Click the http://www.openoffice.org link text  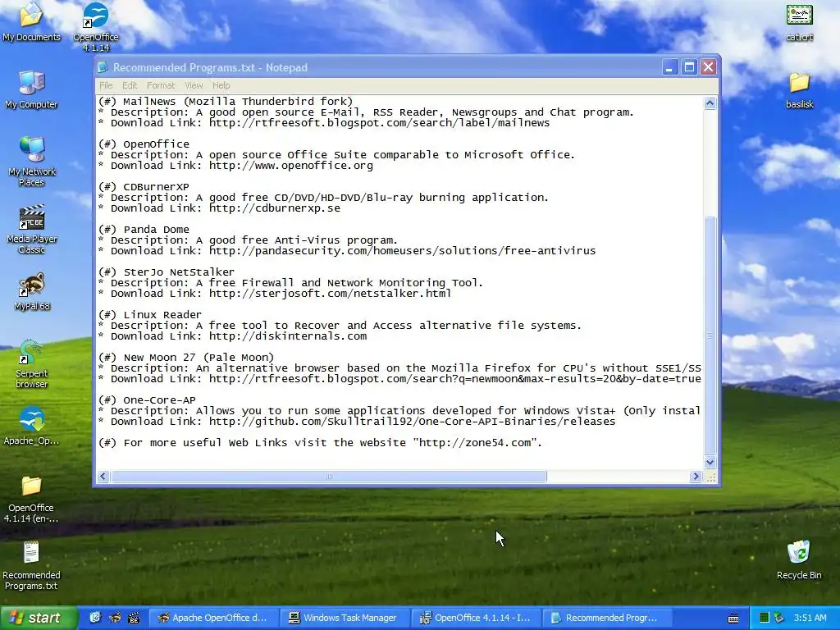(291, 166)
